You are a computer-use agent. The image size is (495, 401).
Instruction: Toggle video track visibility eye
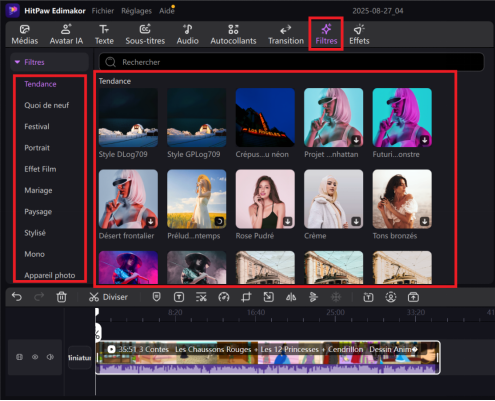[35, 357]
